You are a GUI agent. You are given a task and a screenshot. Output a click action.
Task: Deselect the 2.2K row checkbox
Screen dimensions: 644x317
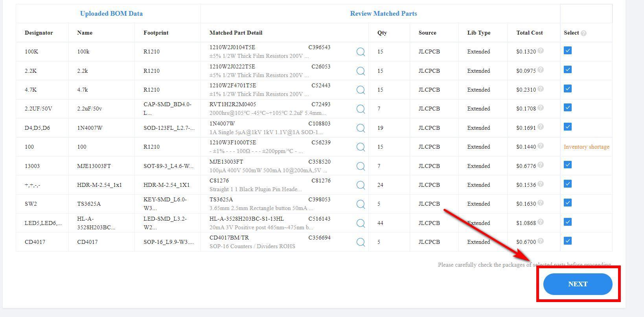click(x=567, y=70)
